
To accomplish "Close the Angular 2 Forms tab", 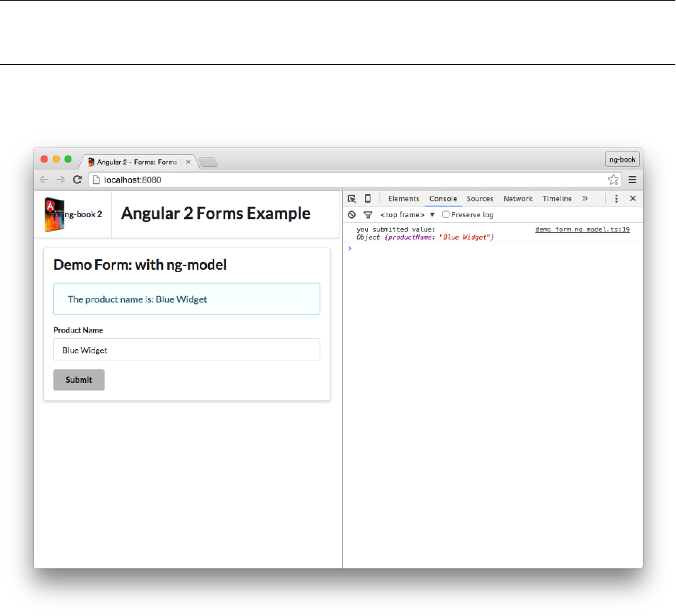I will pyautogui.click(x=188, y=162).
